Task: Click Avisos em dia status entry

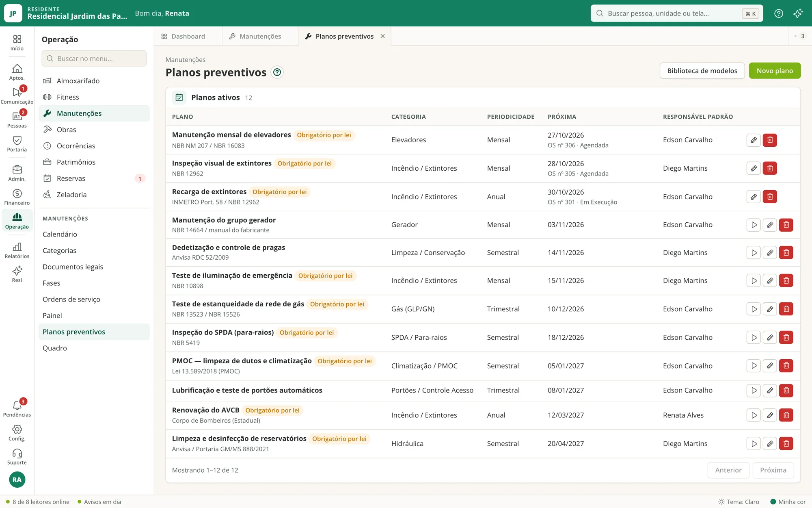Action: 99,502
